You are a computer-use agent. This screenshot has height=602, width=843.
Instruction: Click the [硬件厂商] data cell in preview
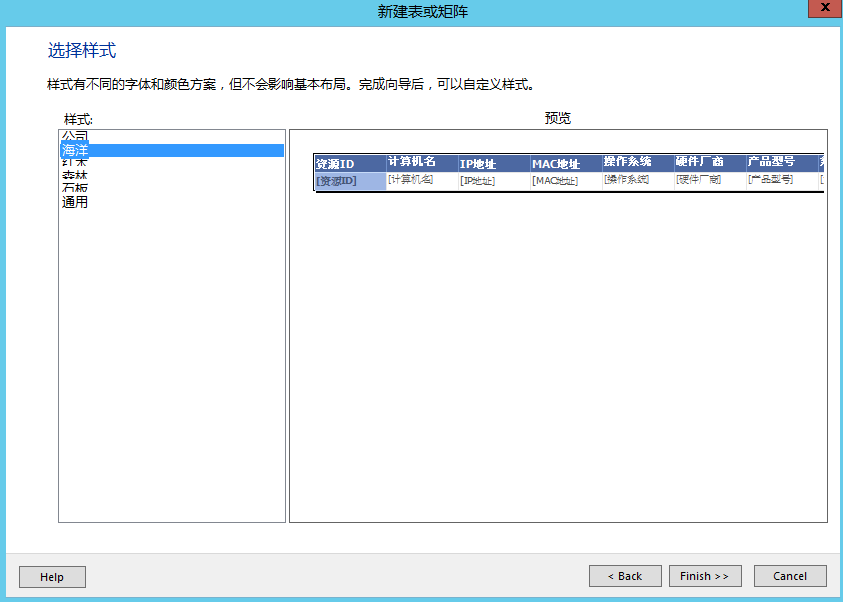point(710,181)
